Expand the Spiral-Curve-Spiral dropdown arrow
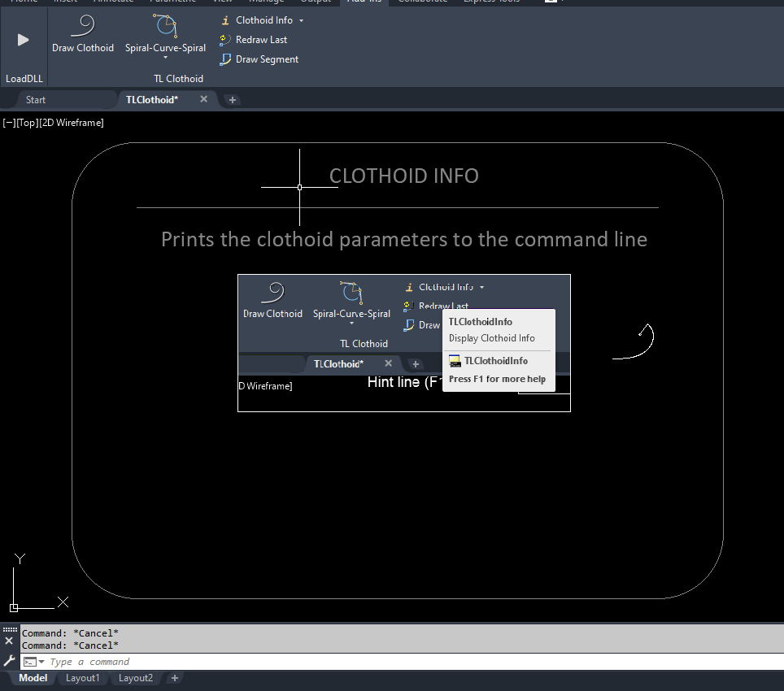 165,58
